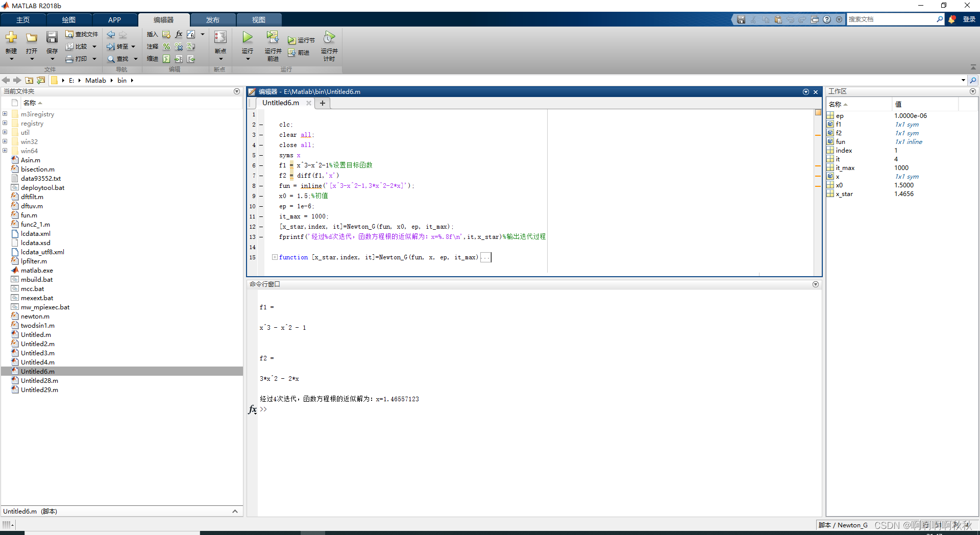Click the Name (名称) column header in workspace
Viewport: 980px width, 535px height.
click(x=859, y=104)
